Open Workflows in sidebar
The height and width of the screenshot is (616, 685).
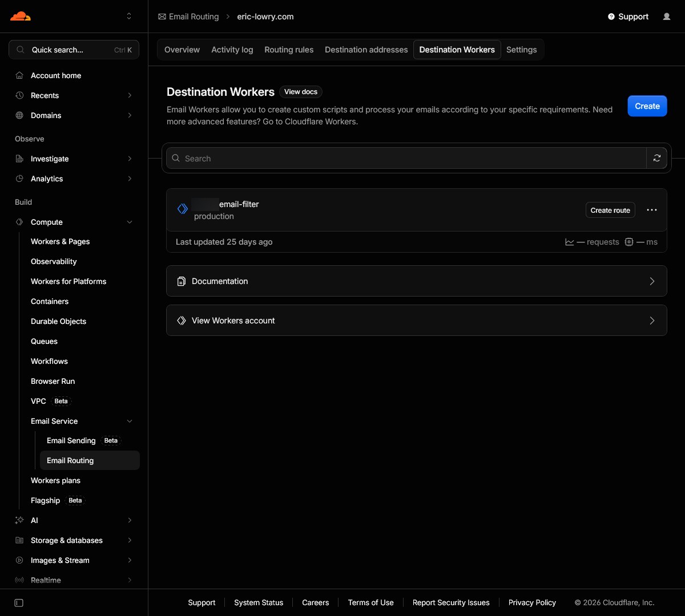coord(49,361)
